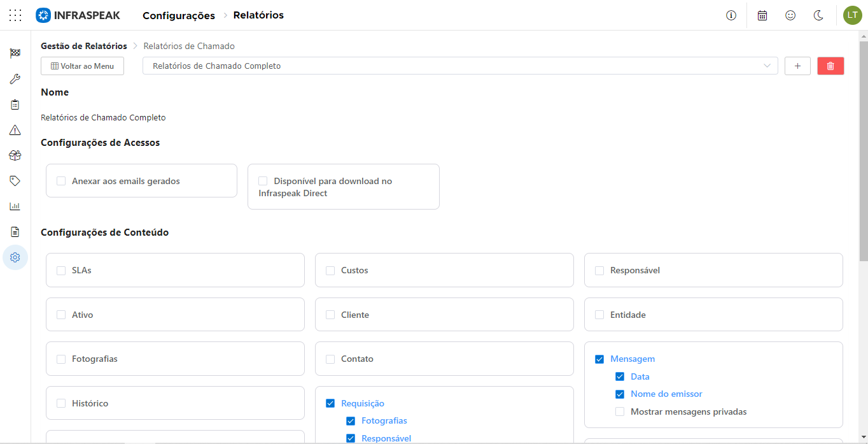Click Configurações in the header
Viewport: 868px width, 444px height.
coord(179,15)
